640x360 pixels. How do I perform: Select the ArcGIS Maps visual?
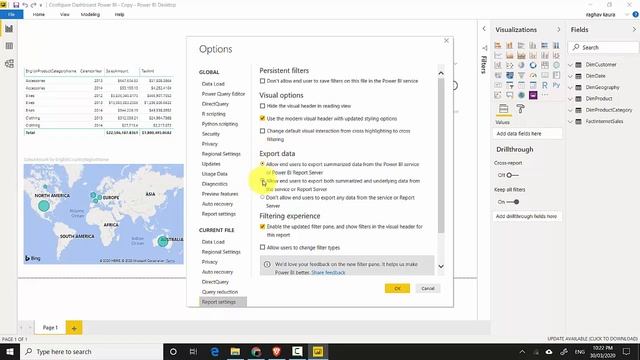pos(521,95)
